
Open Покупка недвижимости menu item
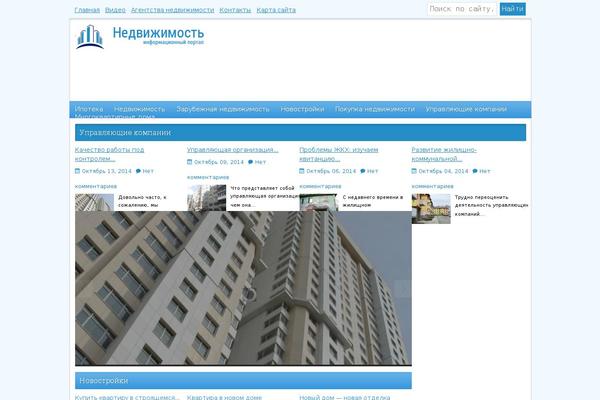[375, 109]
